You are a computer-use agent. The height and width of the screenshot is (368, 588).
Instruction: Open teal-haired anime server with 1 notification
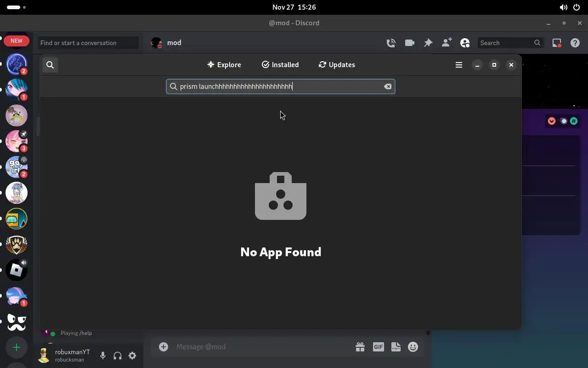point(17,90)
